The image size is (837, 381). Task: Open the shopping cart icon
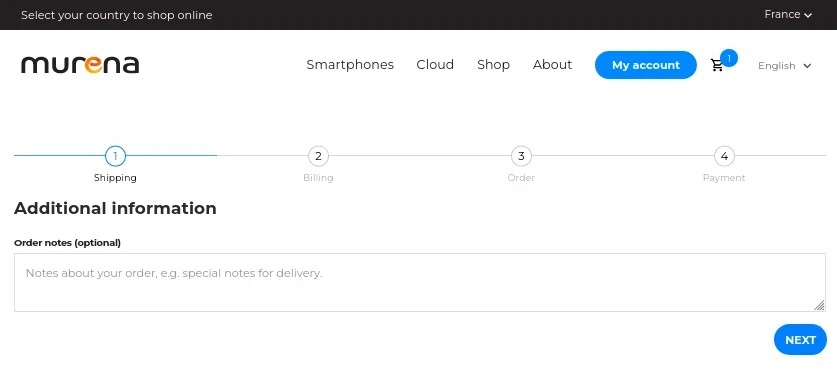click(x=717, y=66)
